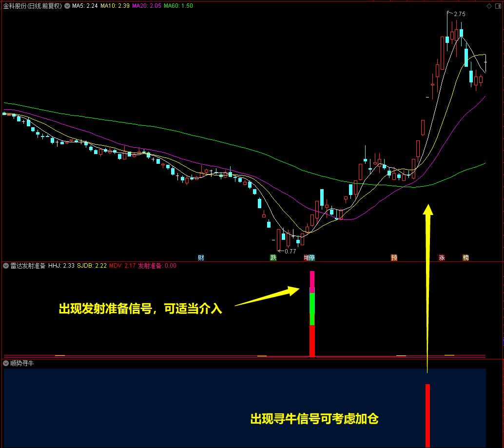Open the 财 financial event marker
504x448 pixels.
201,257
